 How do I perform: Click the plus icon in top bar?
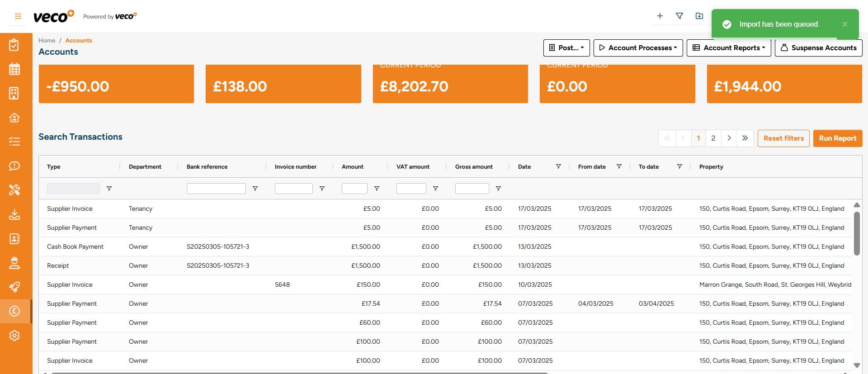(x=660, y=16)
